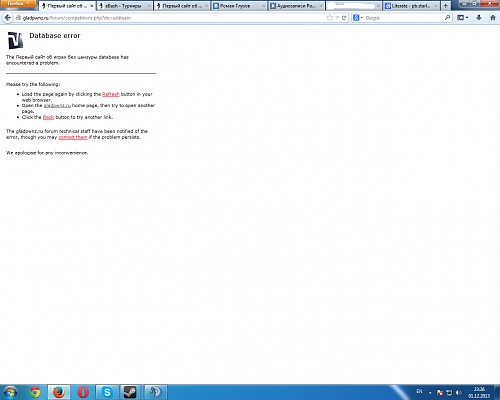Expand the bookmarks menu toolbar button
Screen dimensions: 500x400
tap(462, 18)
